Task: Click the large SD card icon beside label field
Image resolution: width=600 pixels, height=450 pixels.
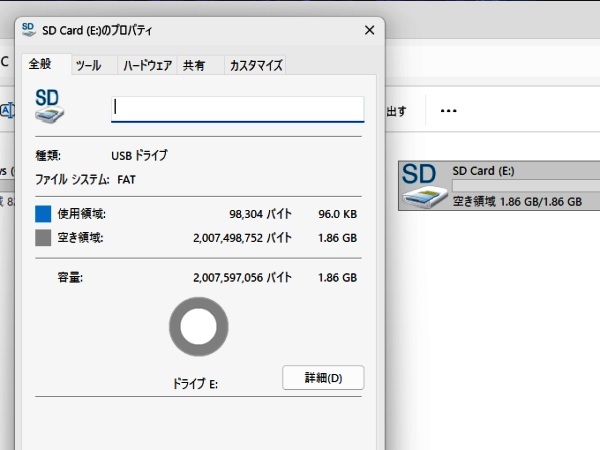Action: [49, 106]
